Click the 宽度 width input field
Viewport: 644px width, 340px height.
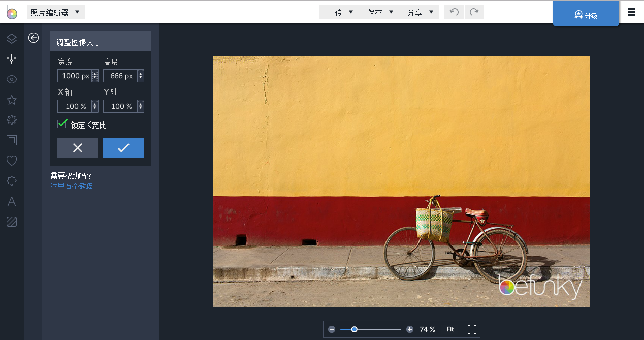[74, 76]
